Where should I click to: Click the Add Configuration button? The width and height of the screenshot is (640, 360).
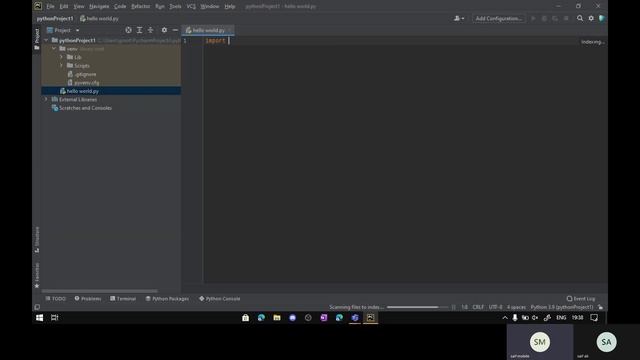tap(498, 18)
